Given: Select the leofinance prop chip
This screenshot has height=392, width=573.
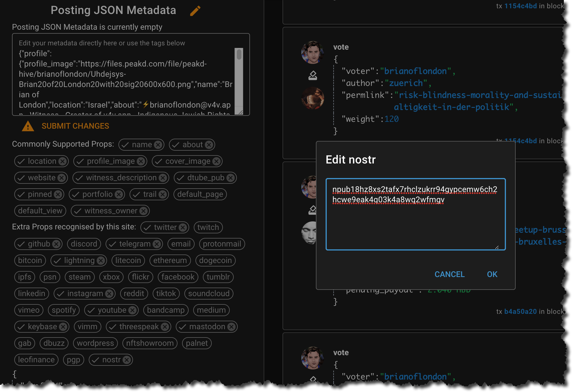Looking at the screenshot, I should pos(36,360).
